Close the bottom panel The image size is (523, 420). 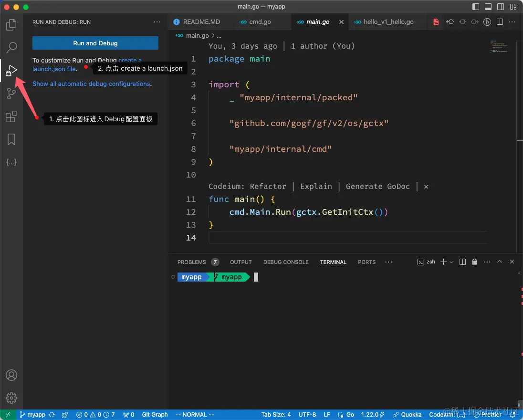click(x=512, y=262)
